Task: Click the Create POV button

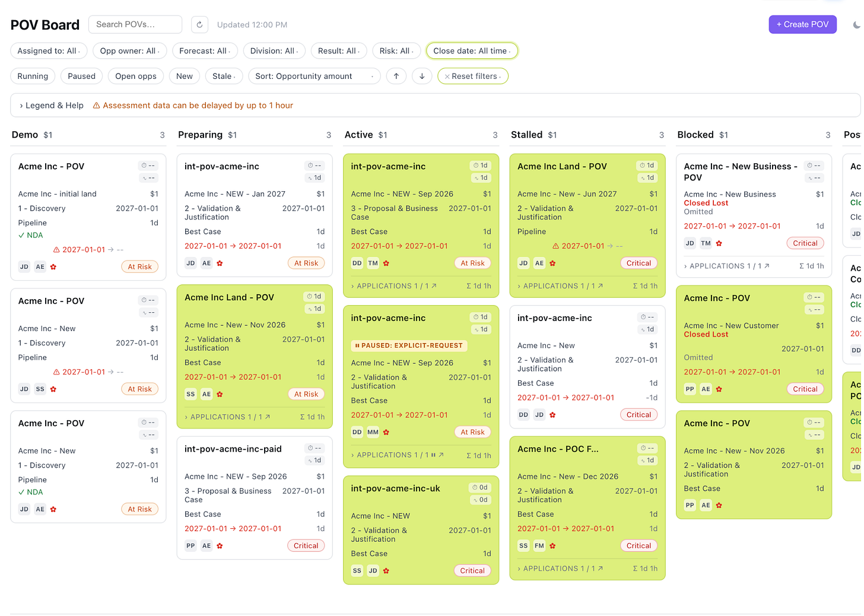Action: [x=802, y=24]
